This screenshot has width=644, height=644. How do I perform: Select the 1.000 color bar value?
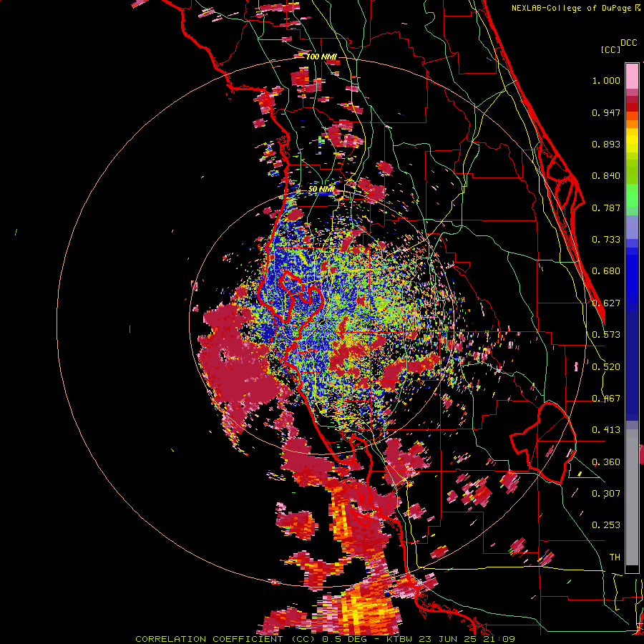tap(606, 80)
